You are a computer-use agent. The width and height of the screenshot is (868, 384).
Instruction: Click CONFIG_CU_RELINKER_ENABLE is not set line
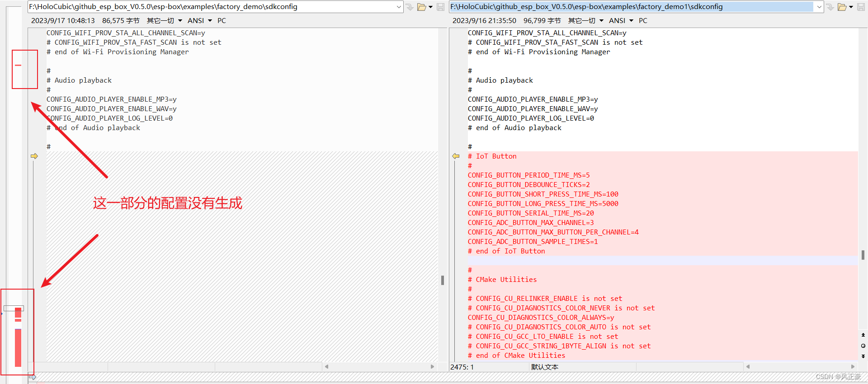click(x=545, y=299)
